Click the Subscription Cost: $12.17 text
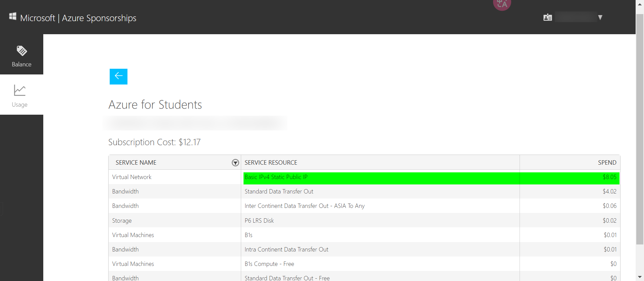Image resolution: width=644 pixels, height=281 pixels. coord(155,142)
